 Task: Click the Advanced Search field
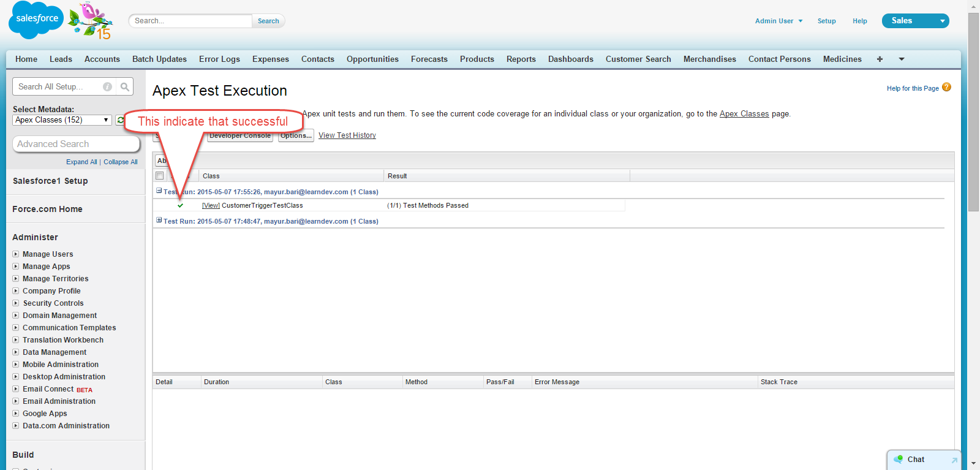click(76, 144)
